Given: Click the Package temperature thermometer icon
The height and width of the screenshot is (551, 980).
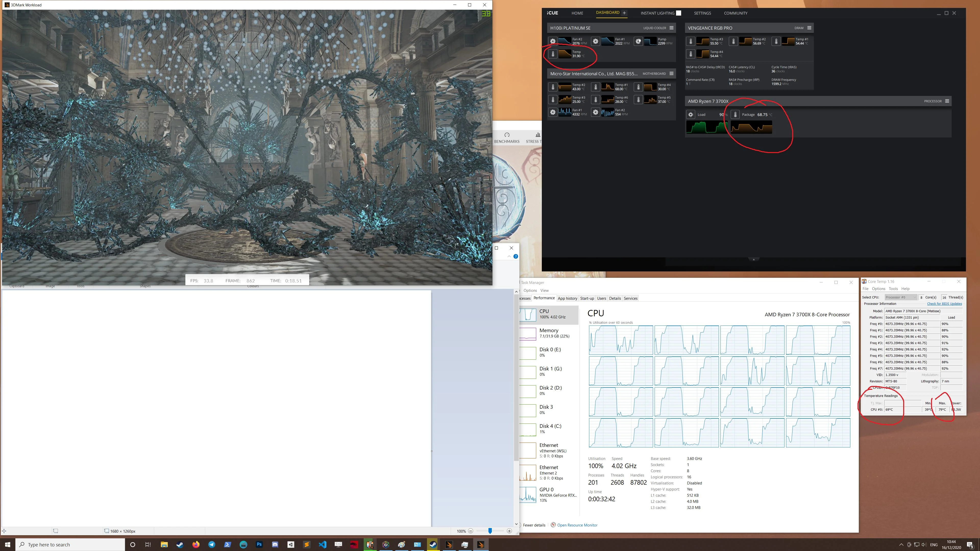Looking at the screenshot, I should 735,115.
